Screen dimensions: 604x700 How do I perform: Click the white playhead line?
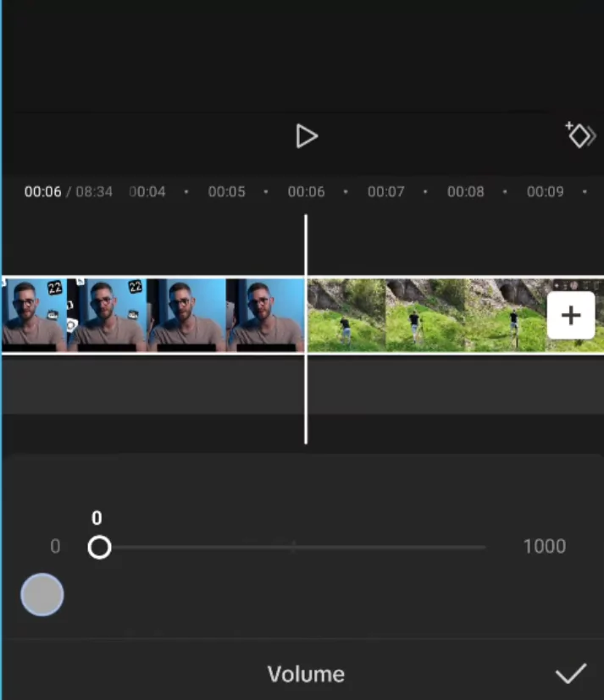click(306, 329)
